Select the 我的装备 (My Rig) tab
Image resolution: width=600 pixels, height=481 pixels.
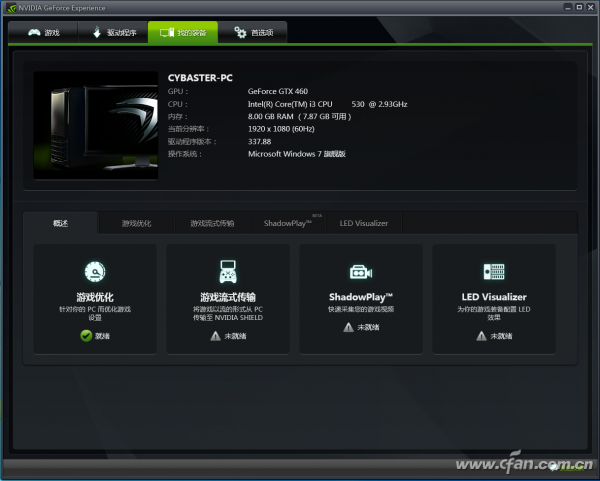coord(183,33)
